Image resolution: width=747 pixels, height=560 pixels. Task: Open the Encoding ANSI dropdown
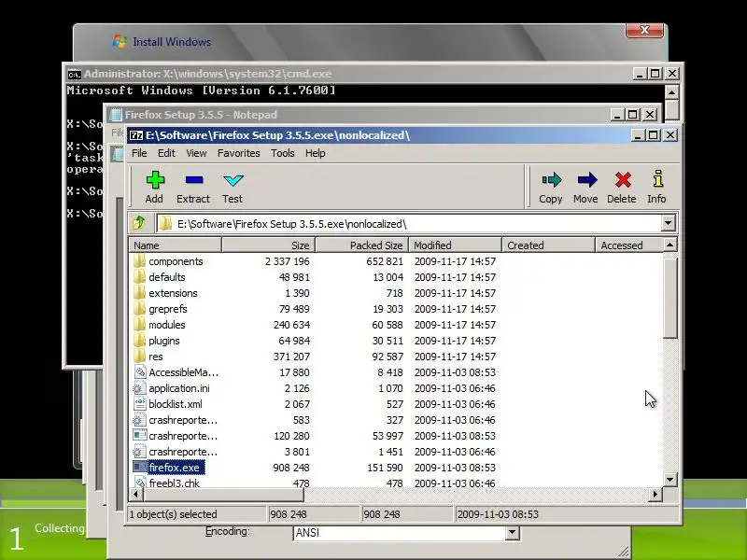(x=512, y=532)
